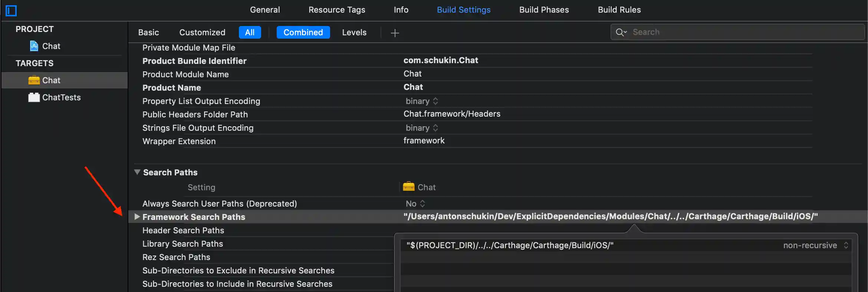The image size is (868, 292).
Task: Select the All settings filter button
Action: coord(250,32)
